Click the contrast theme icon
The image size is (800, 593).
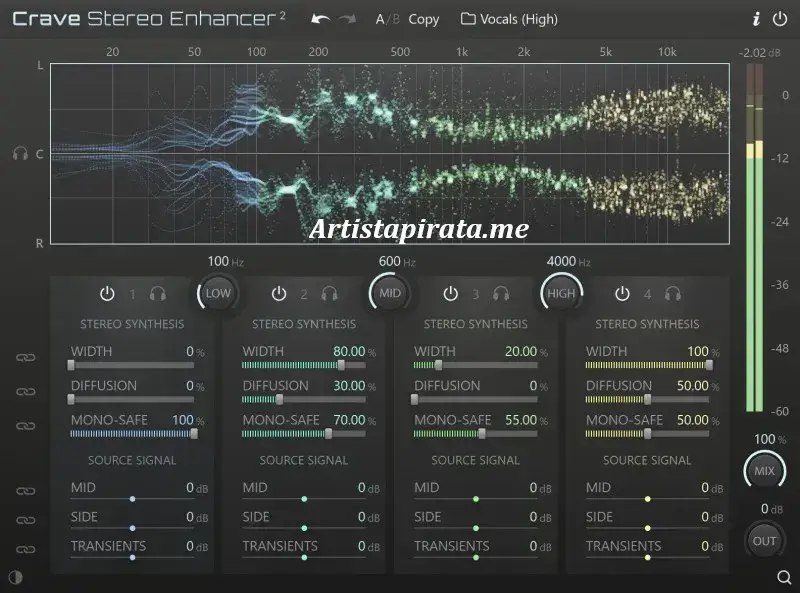click(16, 577)
